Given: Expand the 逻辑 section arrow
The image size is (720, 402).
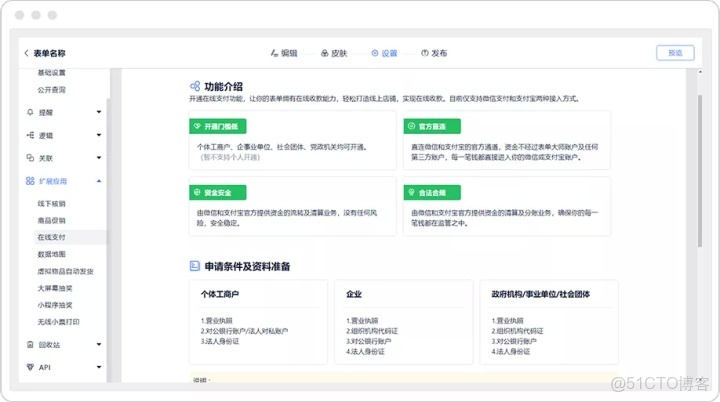Looking at the screenshot, I should [x=99, y=135].
